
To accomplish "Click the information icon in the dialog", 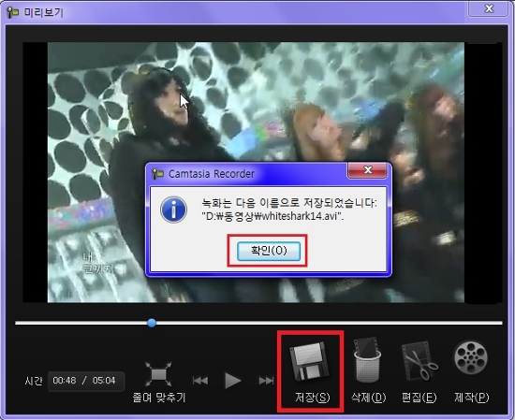I will coord(174,210).
